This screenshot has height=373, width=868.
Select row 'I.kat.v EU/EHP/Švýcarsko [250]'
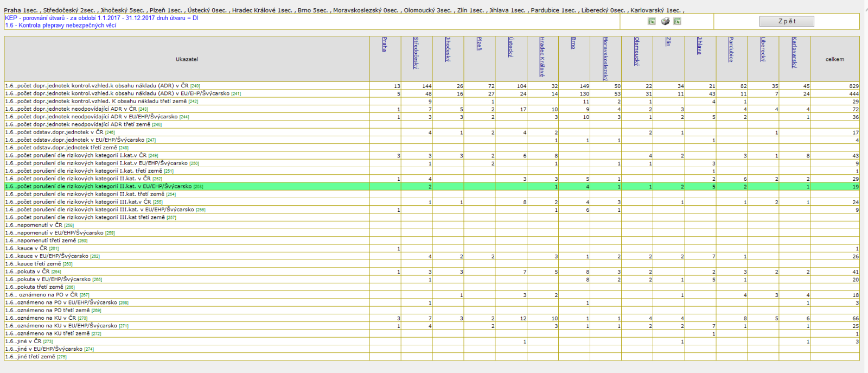(x=432, y=163)
